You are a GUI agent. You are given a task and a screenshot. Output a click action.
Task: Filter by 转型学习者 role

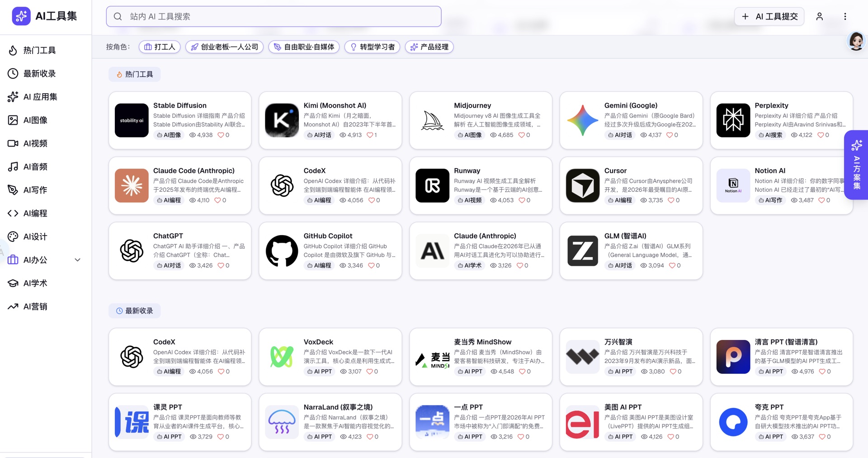click(372, 47)
